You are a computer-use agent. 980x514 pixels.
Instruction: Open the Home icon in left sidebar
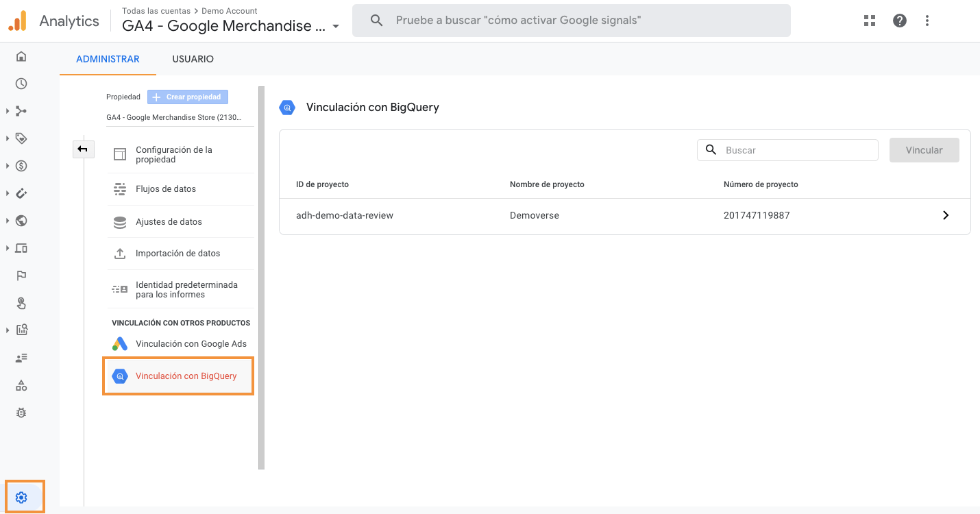pyautogui.click(x=21, y=56)
